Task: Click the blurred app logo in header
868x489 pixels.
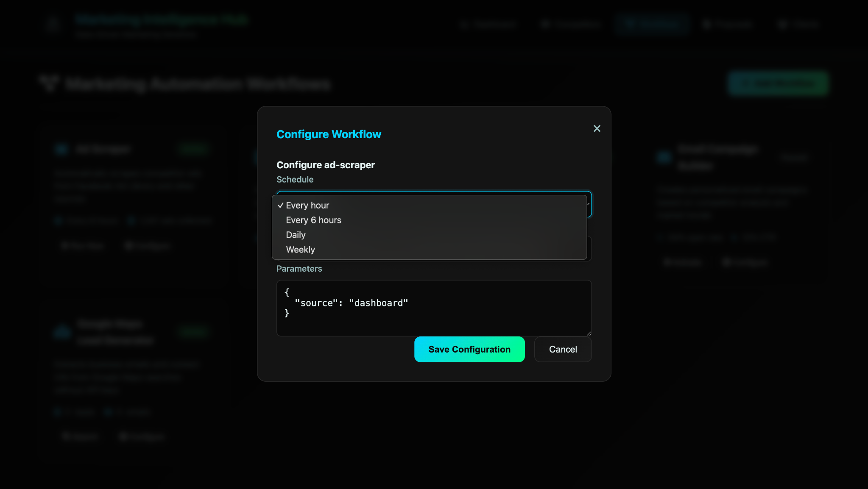Action: click(x=53, y=24)
